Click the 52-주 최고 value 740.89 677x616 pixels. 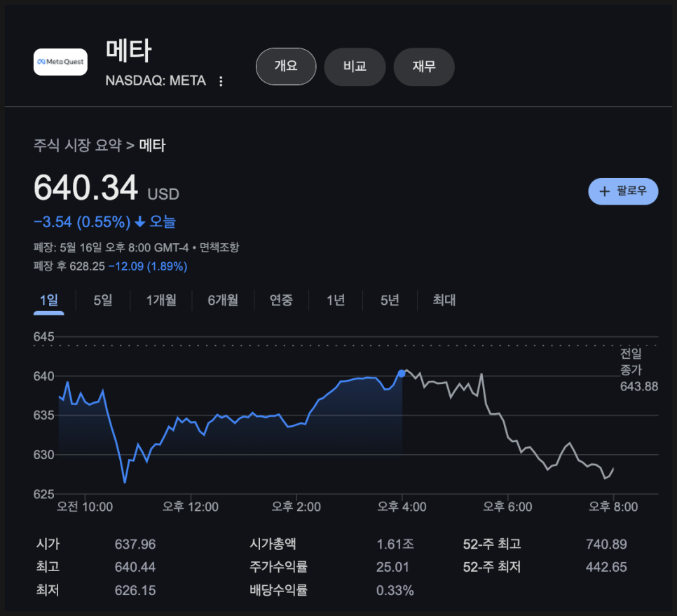[606, 545]
